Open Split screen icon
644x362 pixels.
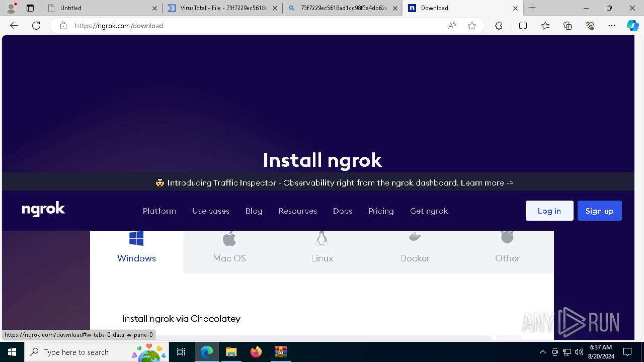click(523, 26)
